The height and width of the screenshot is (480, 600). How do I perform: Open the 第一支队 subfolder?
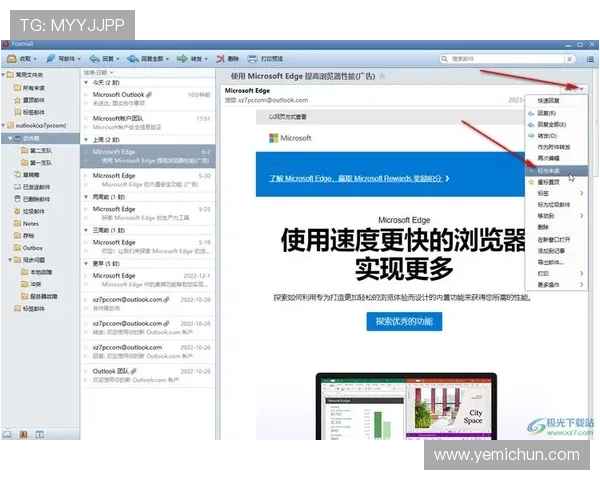[36, 163]
